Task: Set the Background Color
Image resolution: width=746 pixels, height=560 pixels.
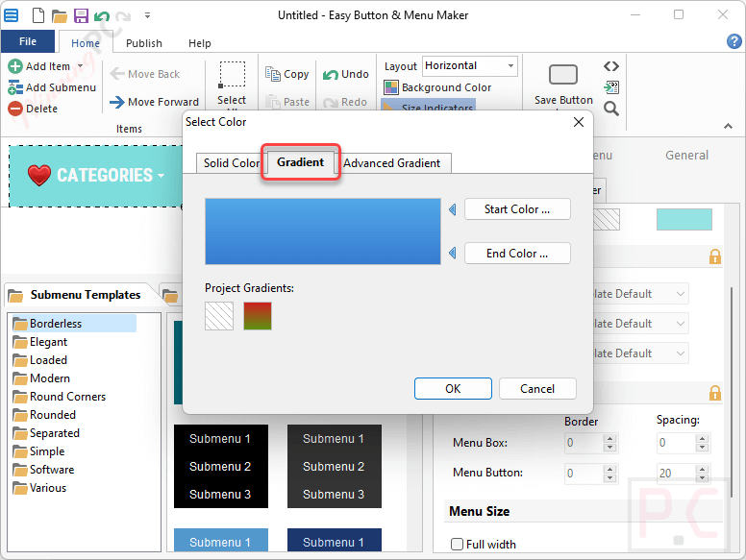Action: coord(437,87)
